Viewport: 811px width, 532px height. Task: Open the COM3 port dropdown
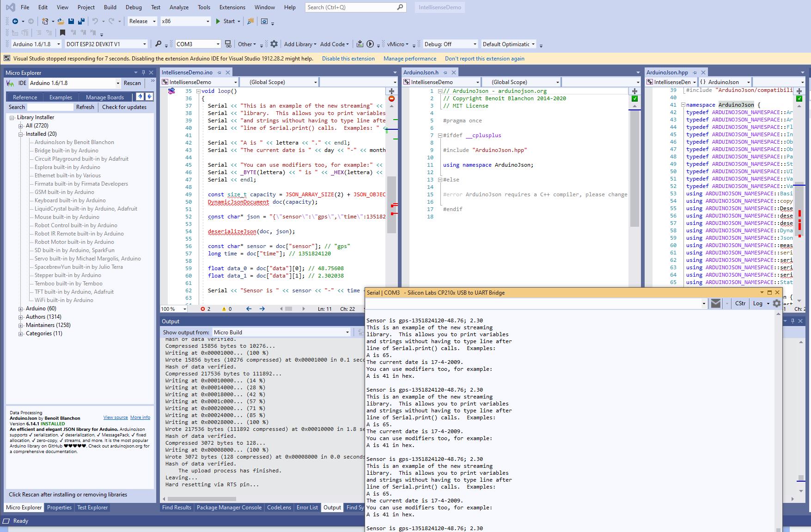pyautogui.click(x=198, y=44)
